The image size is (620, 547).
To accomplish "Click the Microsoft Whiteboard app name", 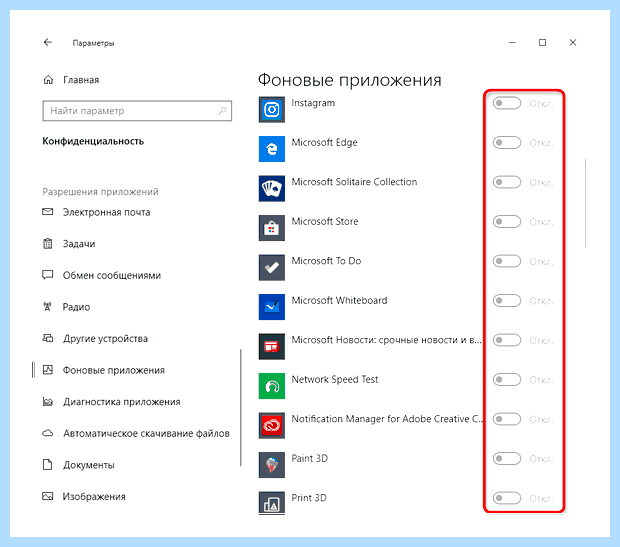I will pos(339,301).
